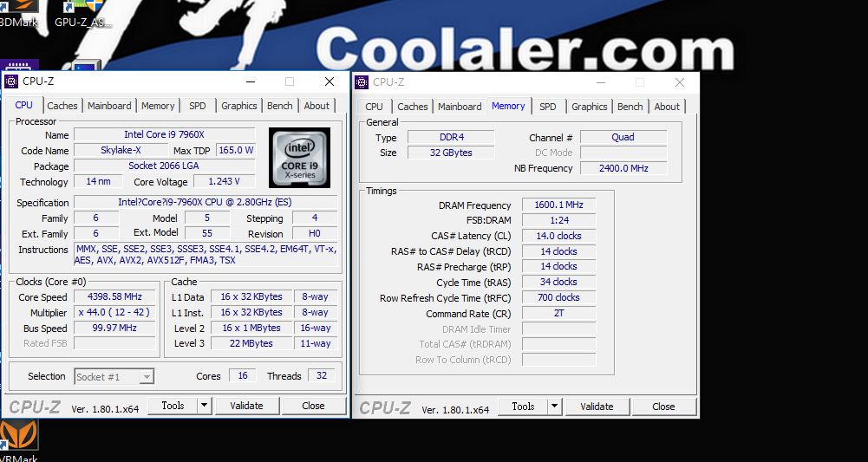Open VRMark desktop shortcut
The width and height of the screenshot is (868, 462).
[x=19, y=441]
